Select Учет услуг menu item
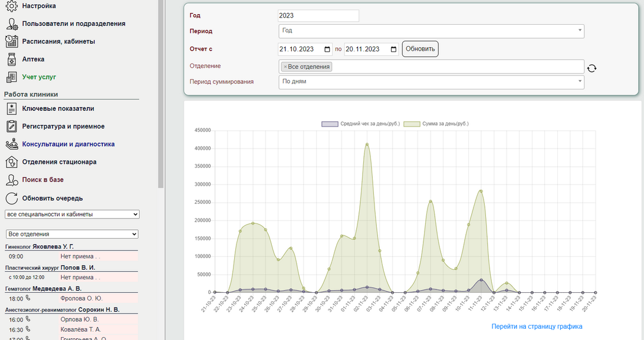Viewport: 644px width, 340px height. pyautogui.click(x=39, y=77)
